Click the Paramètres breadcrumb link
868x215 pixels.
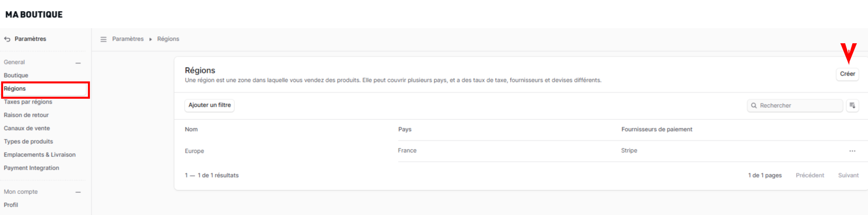tap(128, 39)
